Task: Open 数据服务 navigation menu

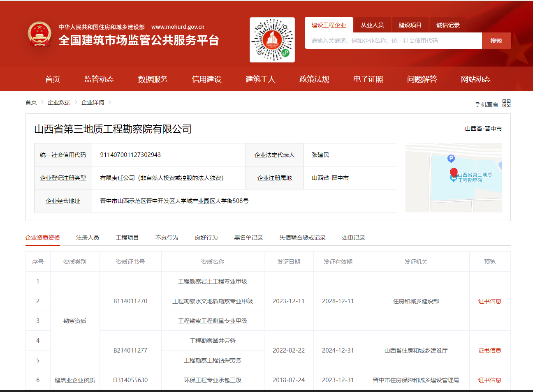Action: point(153,79)
